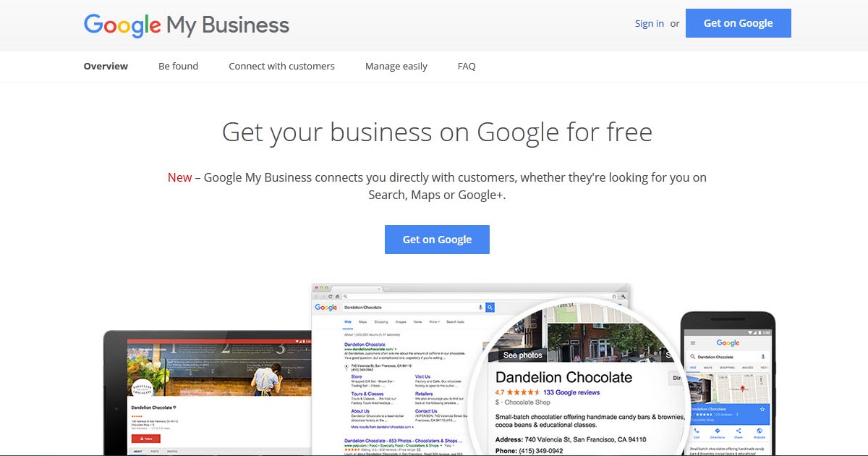The image size is (868, 456).
Task: Click See photos on the storefront image
Action: (522, 355)
